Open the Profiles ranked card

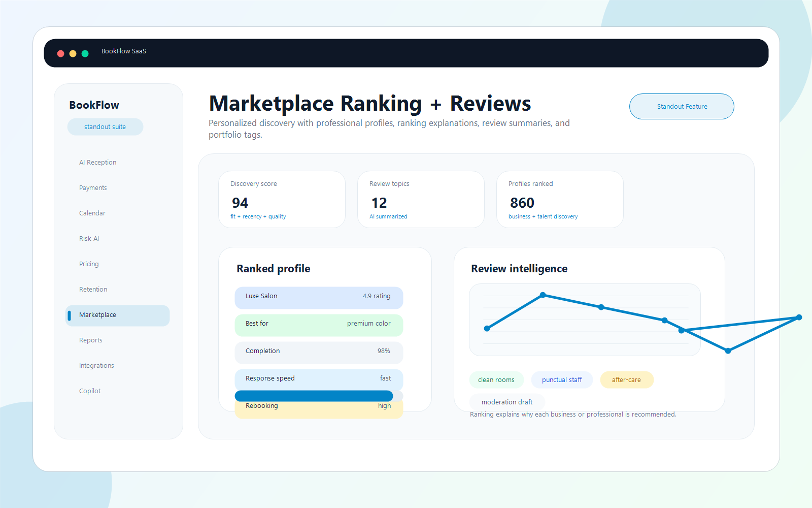click(560, 199)
